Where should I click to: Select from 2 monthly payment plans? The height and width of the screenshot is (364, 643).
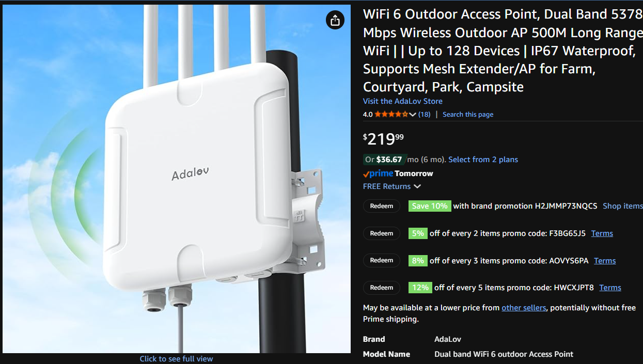click(483, 160)
